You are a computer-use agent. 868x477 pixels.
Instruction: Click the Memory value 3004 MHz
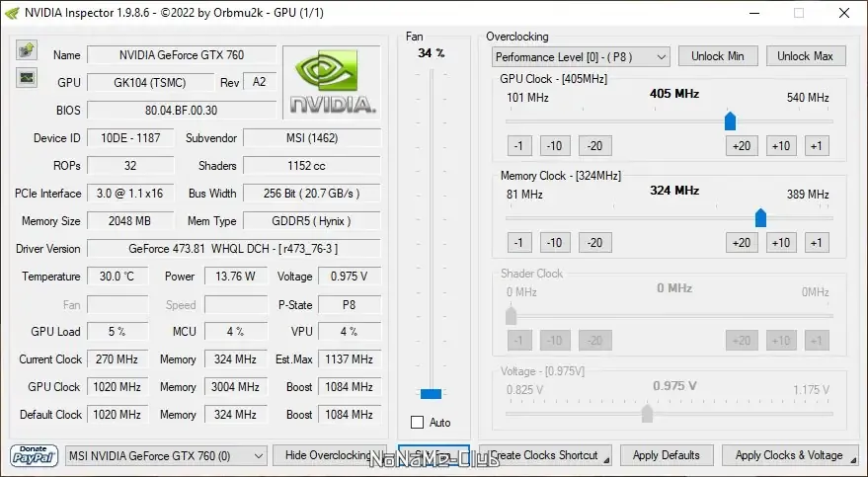236,387
